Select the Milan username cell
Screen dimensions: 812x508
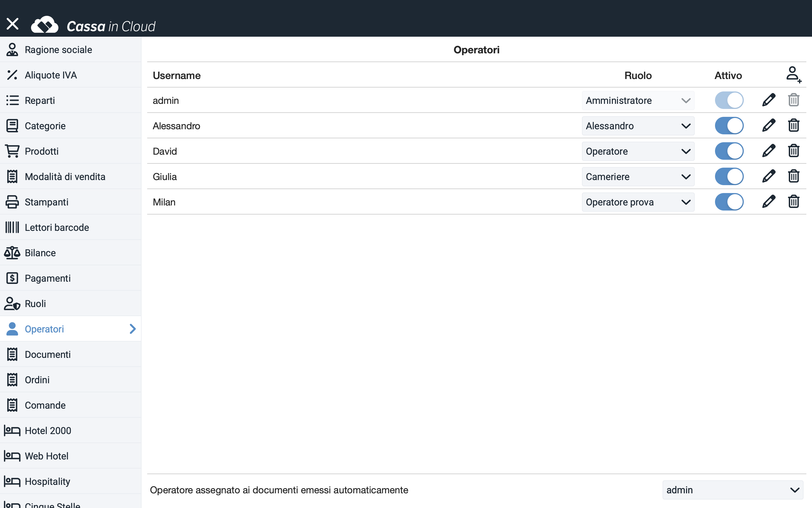tap(164, 202)
